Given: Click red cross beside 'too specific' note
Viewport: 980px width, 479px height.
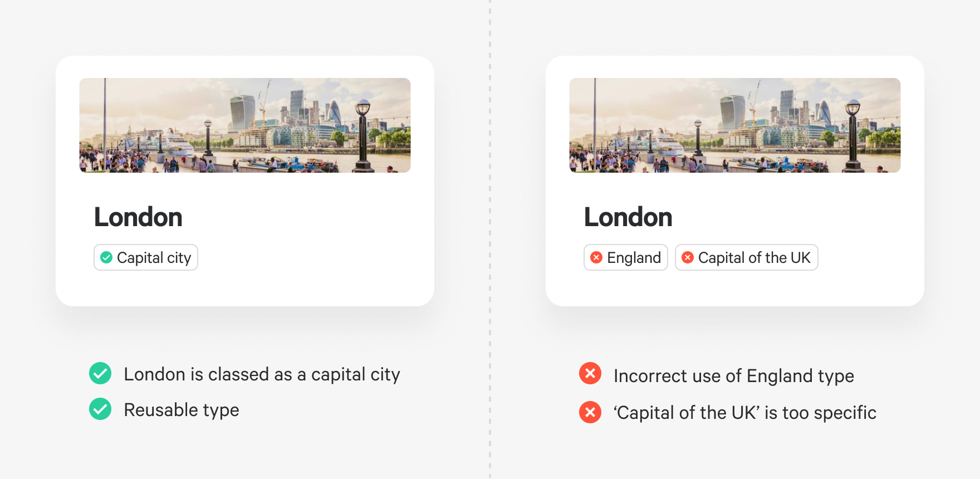Looking at the screenshot, I should coord(590,412).
